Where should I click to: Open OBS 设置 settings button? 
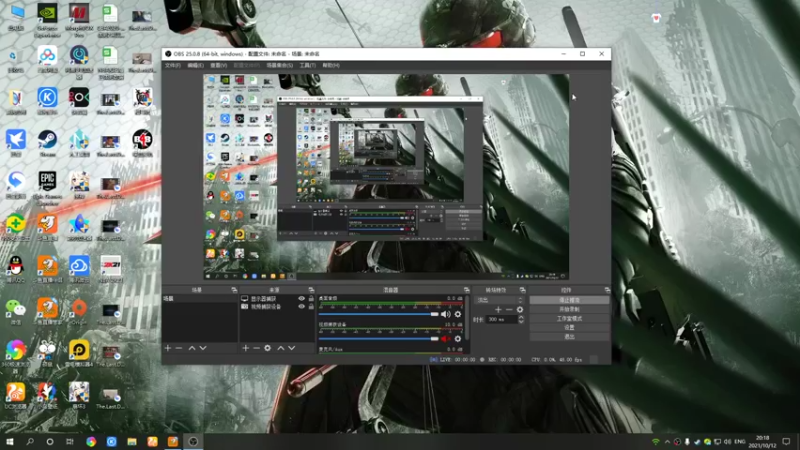pos(569,328)
